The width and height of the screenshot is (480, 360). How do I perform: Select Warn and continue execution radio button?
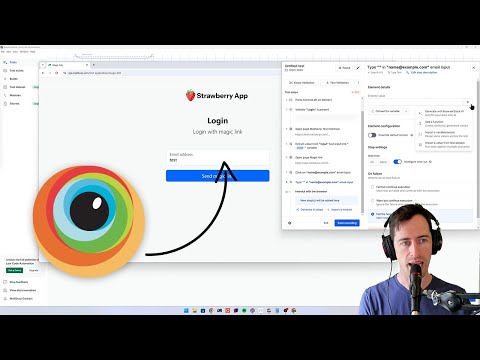tap(373, 201)
